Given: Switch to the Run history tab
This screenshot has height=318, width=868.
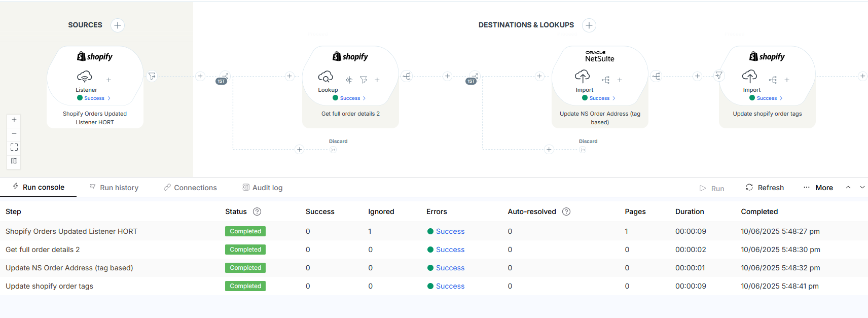Looking at the screenshot, I should click(114, 188).
